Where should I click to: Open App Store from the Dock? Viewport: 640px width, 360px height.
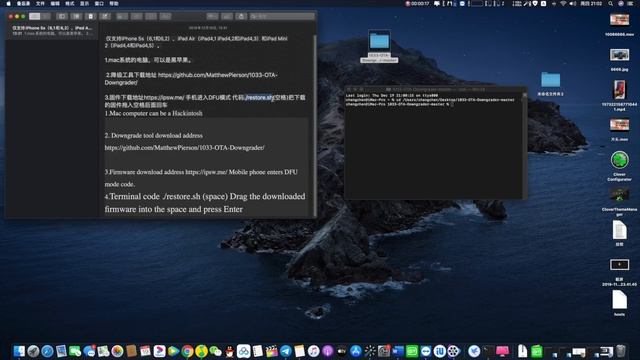[356, 351]
